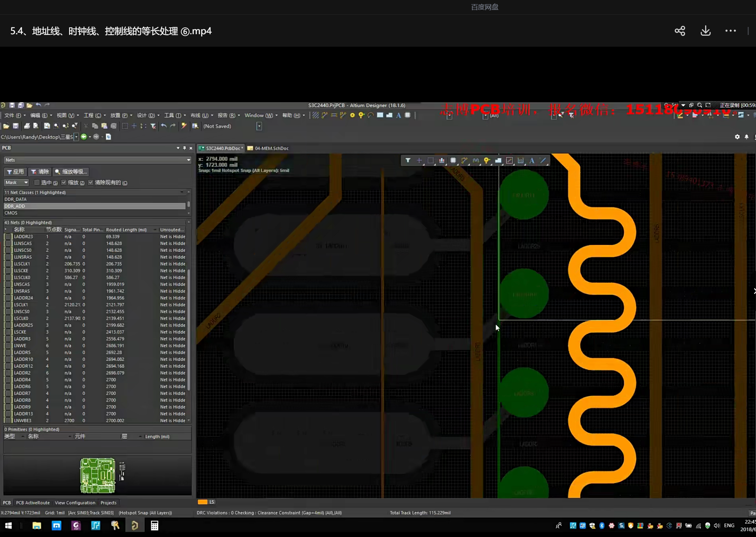Viewport: 756px width, 537px height.
Task: Open the back navigation history dropdown arrow
Action: (x=90, y=137)
